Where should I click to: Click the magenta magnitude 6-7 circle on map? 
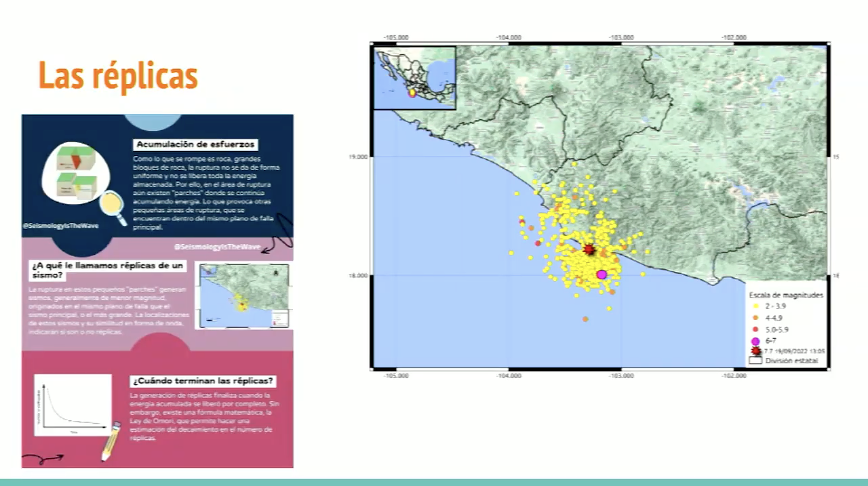click(601, 275)
